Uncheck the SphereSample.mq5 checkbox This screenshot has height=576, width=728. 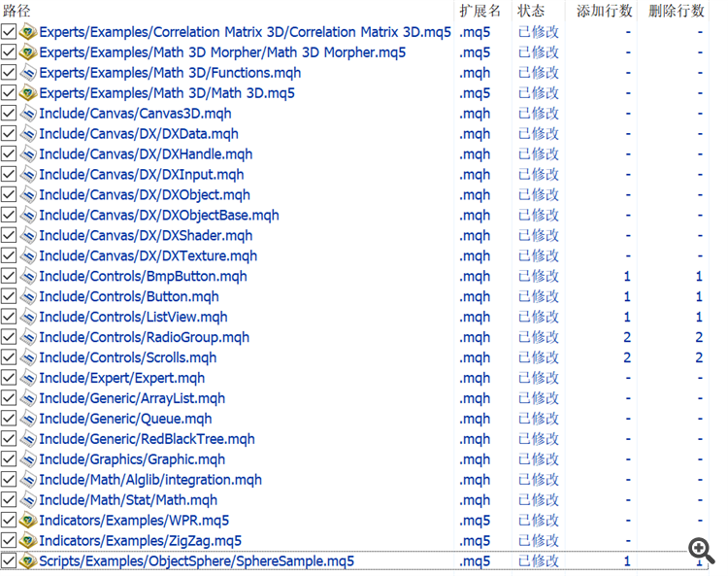point(9,561)
